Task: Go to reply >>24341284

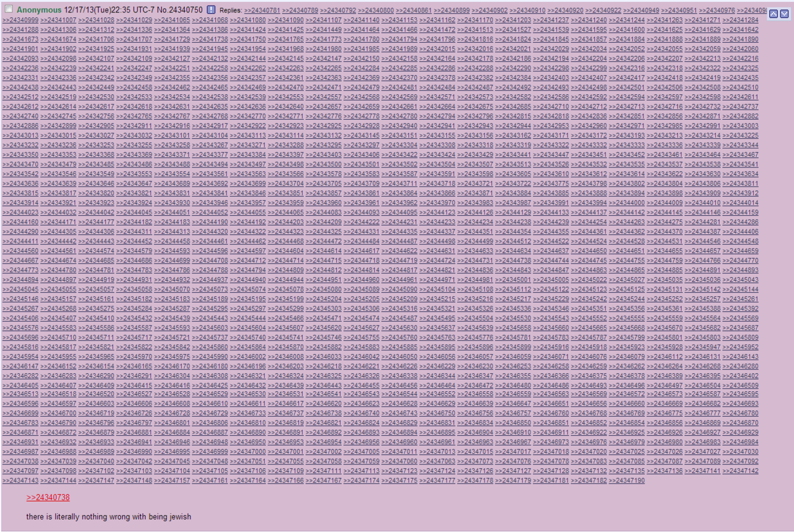Action: point(740,20)
